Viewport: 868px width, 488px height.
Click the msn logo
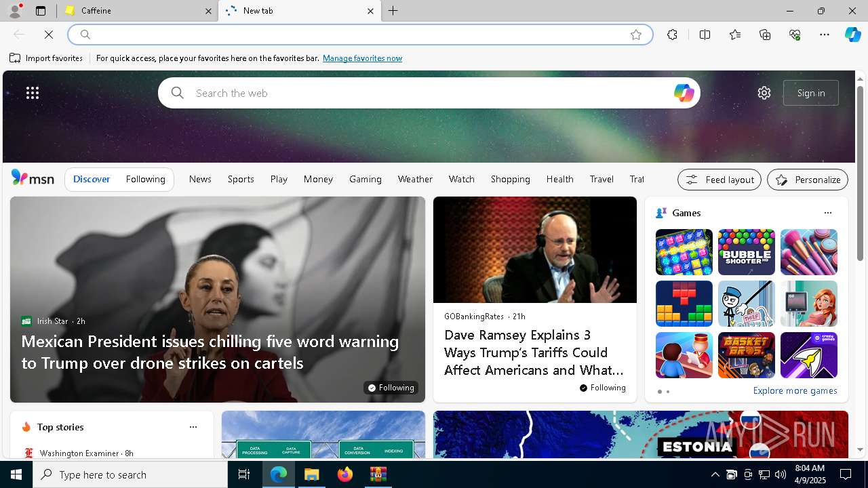[x=33, y=178]
